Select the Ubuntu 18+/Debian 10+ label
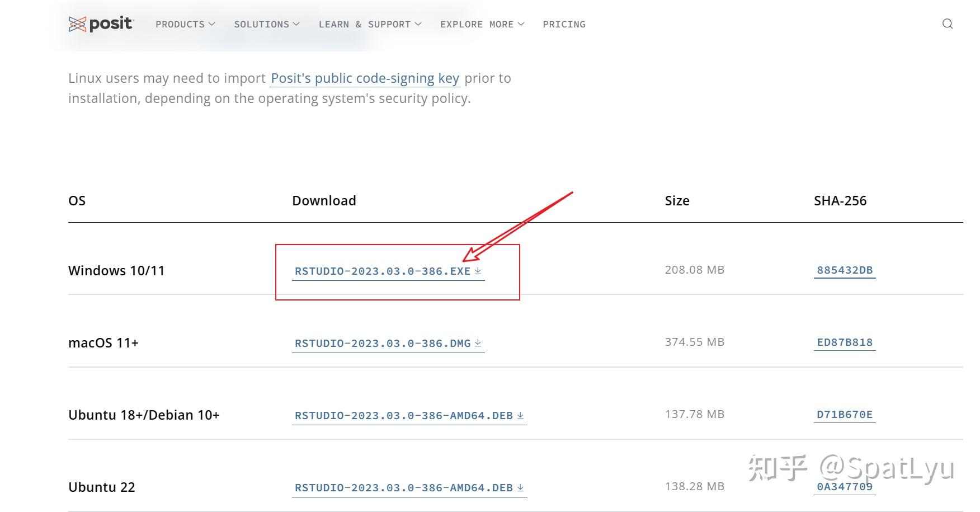980x512 pixels. point(144,415)
